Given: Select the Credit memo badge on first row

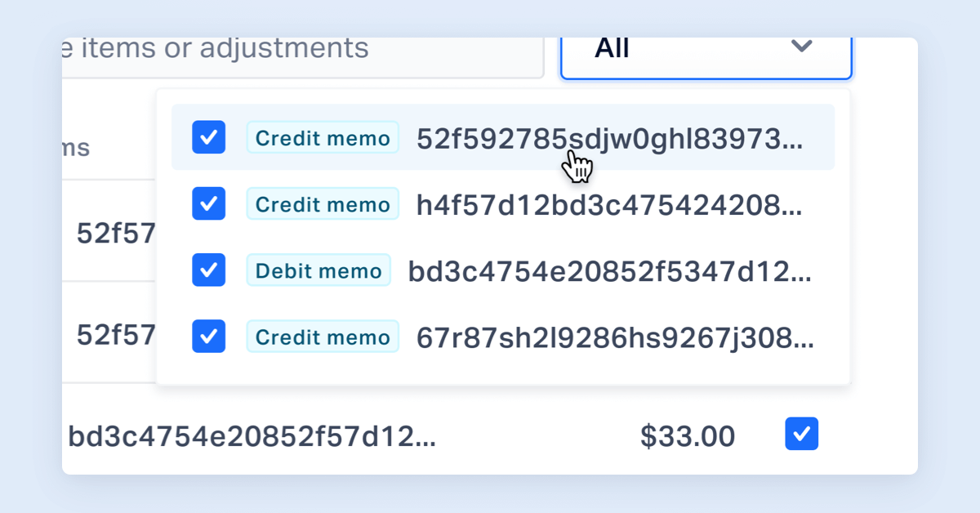Looking at the screenshot, I should pyautogui.click(x=322, y=137).
